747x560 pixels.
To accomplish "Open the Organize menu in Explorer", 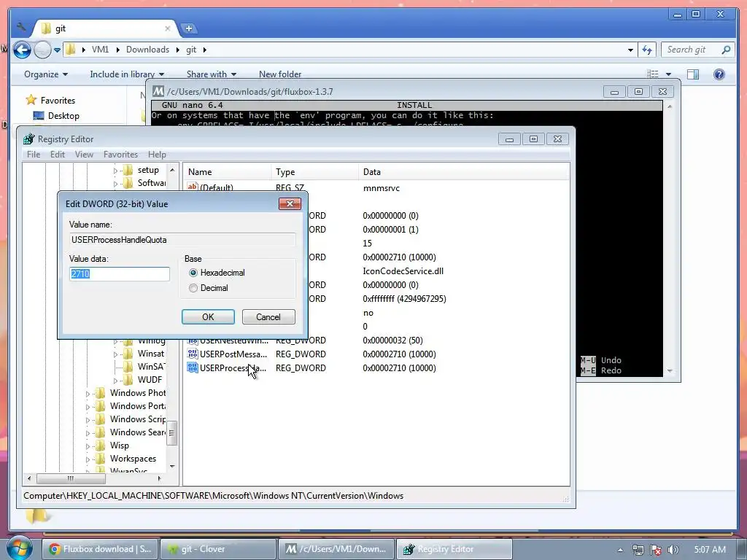I will (46, 74).
